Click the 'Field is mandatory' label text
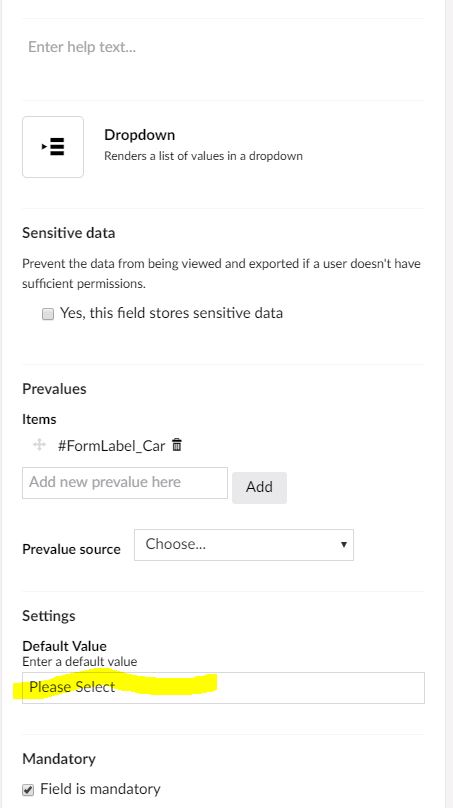 100,789
